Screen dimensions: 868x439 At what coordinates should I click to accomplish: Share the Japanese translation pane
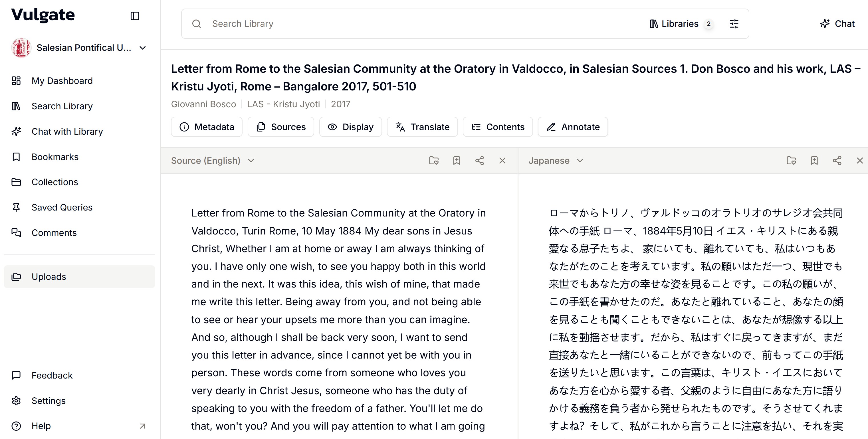[x=837, y=160]
